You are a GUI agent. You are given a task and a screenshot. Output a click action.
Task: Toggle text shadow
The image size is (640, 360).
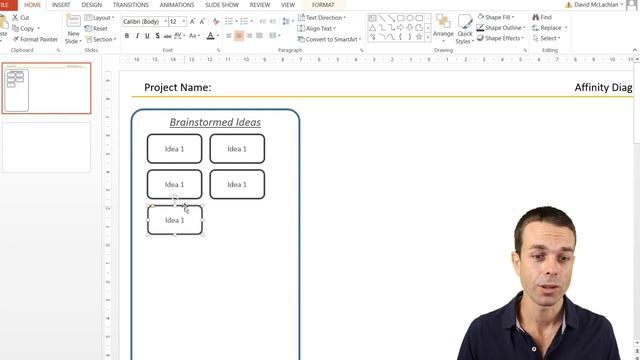click(x=158, y=36)
